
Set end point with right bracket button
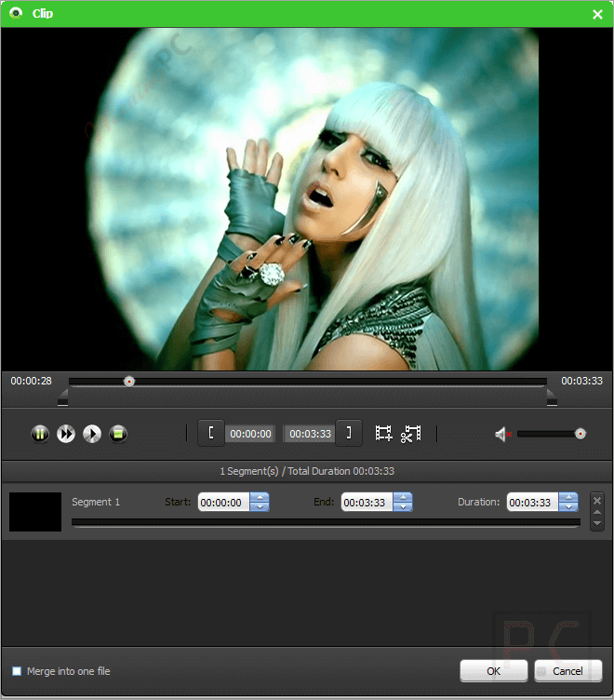pos(349,433)
